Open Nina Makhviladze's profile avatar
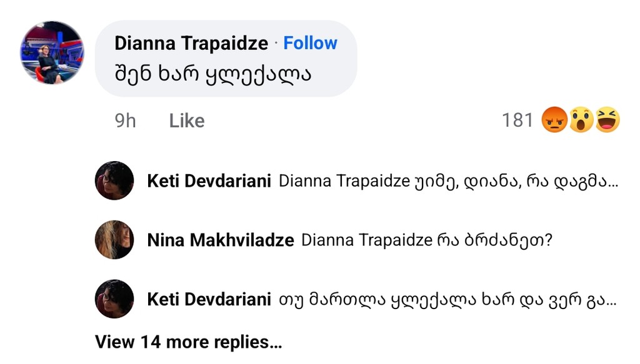Screen dimensions: 640x364 [114, 240]
